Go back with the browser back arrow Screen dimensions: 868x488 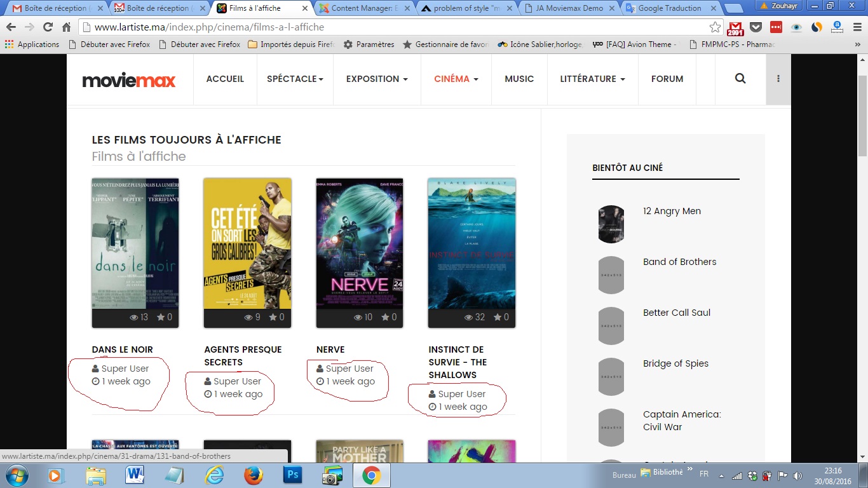click(x=11, y=27)
